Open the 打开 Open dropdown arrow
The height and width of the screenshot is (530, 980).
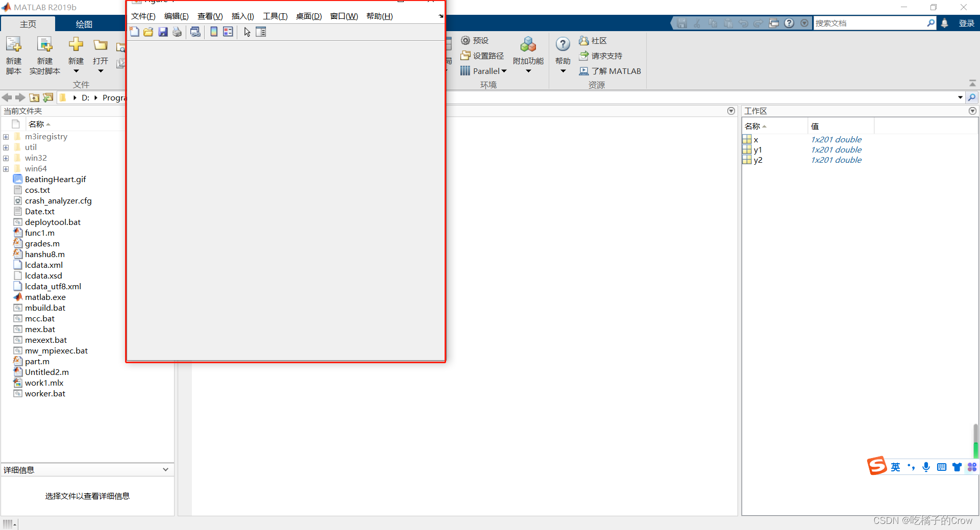[x=101, y=71]
